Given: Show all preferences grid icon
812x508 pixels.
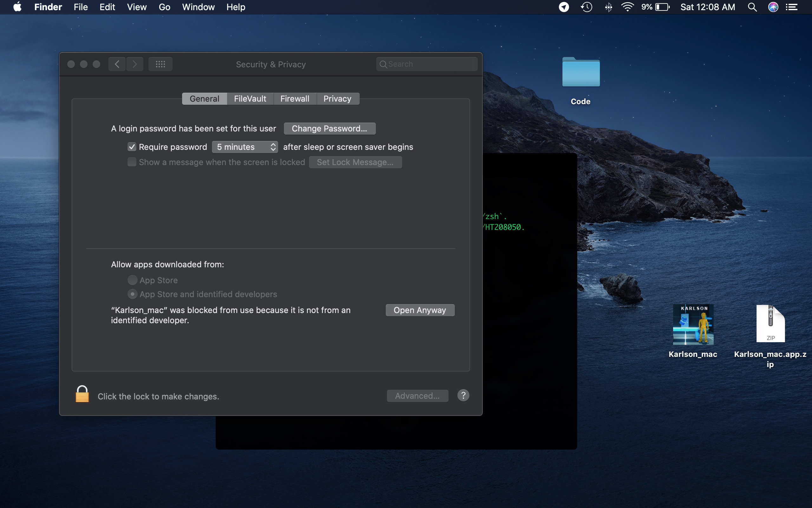Looking at the screenshot, I should pos(160,64).
